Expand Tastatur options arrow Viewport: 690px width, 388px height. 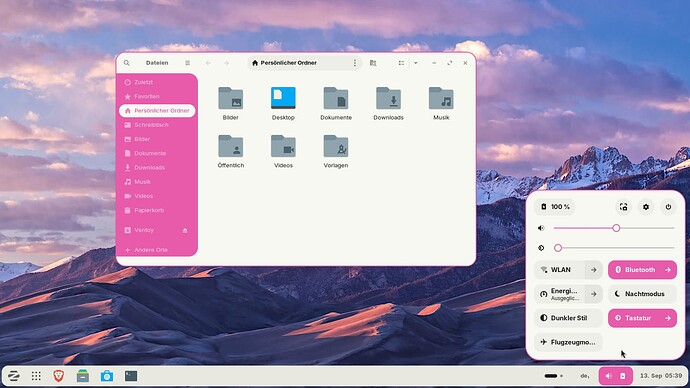click(668, 318)
